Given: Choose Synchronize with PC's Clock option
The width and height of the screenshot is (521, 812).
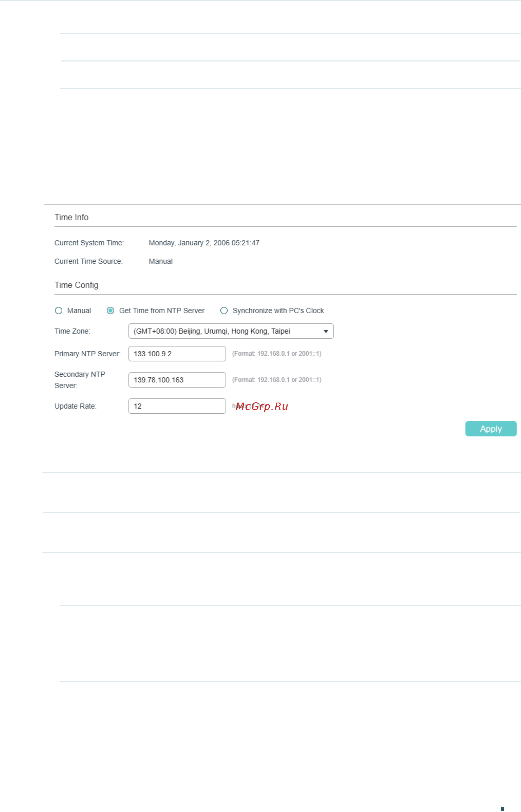Looking at the screenshot, I should click(x=224, y=310).
